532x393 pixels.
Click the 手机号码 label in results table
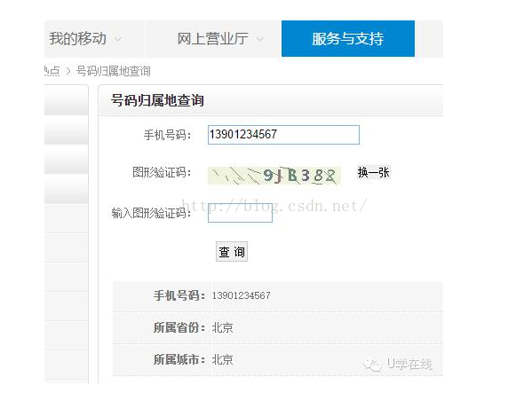179,295
